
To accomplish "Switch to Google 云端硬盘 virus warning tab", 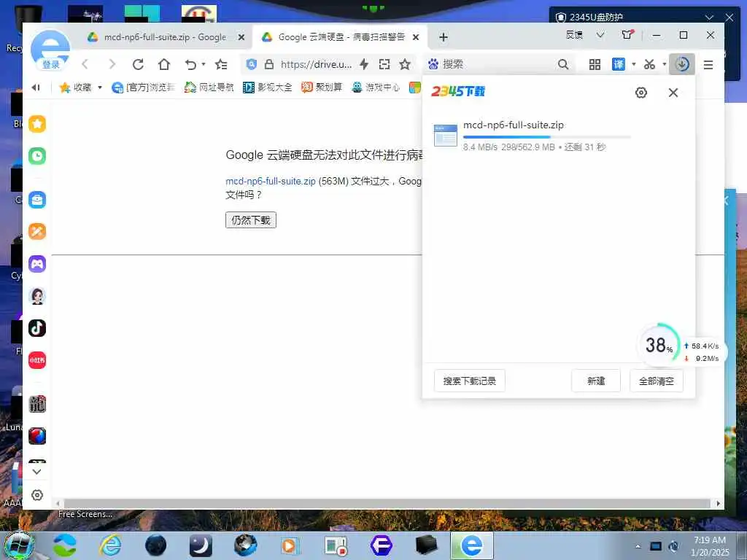I will click(341, 37).
